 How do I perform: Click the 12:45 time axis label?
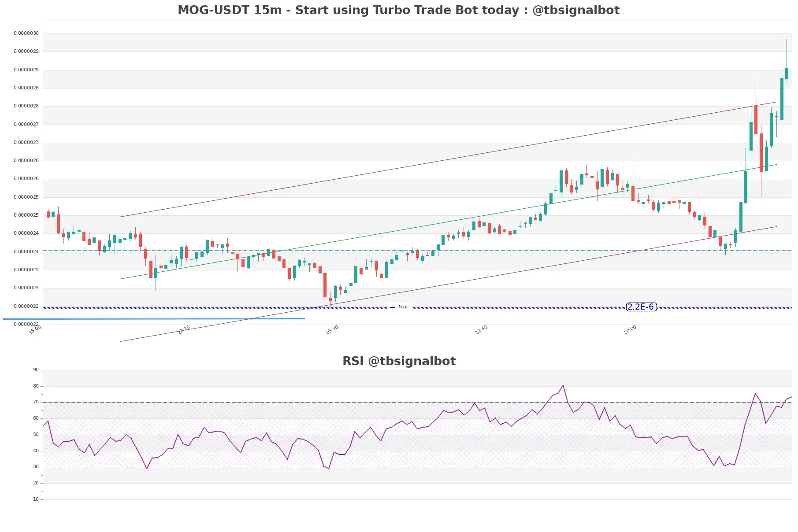(x=481, y=330)
